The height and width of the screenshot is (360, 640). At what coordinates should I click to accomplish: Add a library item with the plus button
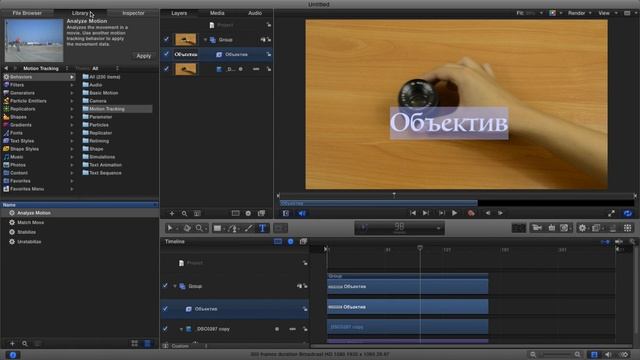pos(12,344)
